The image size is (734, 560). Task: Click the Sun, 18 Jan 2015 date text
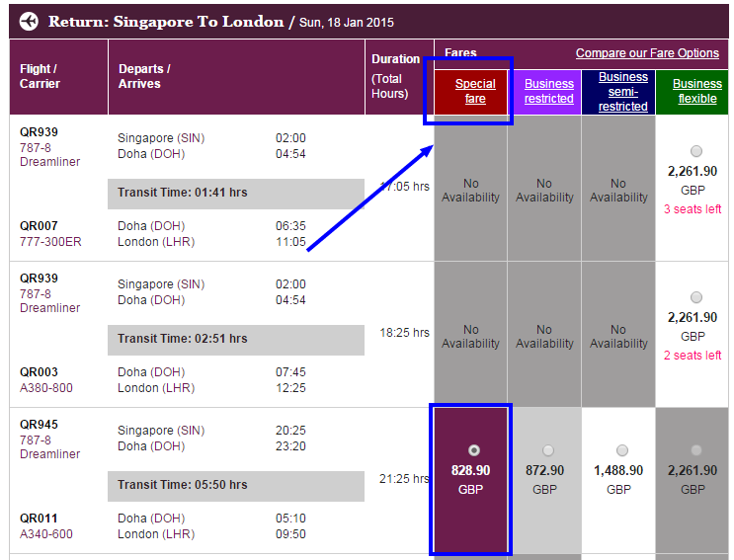(x=347, y=23)
